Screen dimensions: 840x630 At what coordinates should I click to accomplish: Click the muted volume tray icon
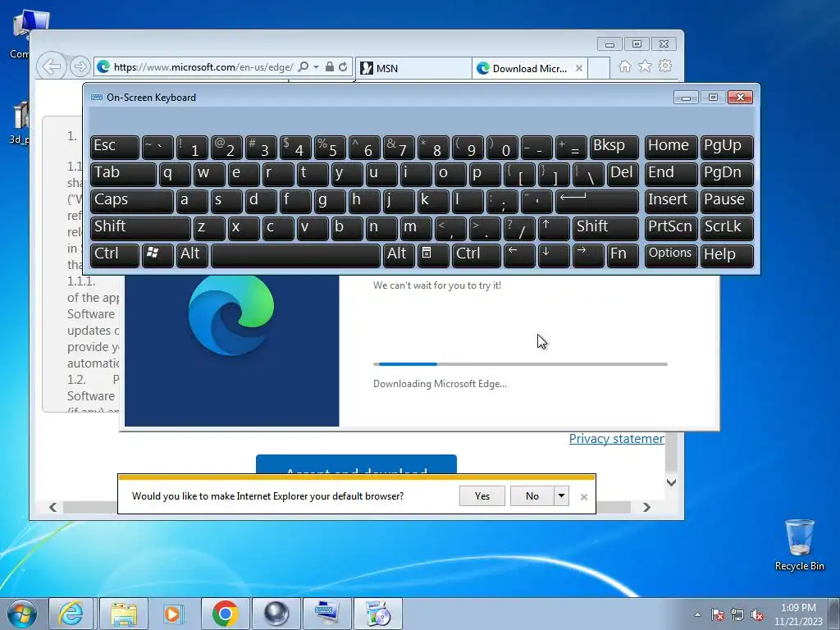coord(757,615)
